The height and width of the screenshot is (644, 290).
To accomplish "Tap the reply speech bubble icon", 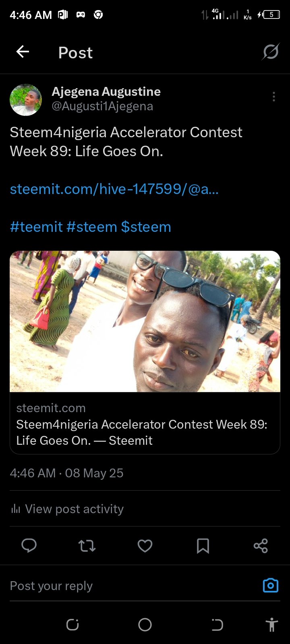I will coord(29,546).
